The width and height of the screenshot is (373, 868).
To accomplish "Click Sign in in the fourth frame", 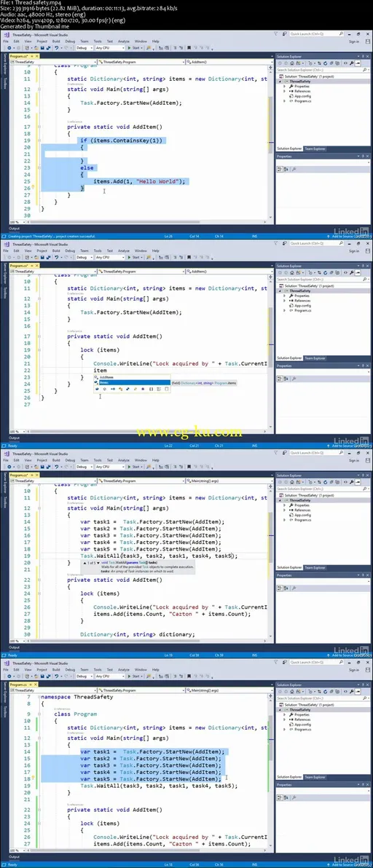I will [354, 669].
